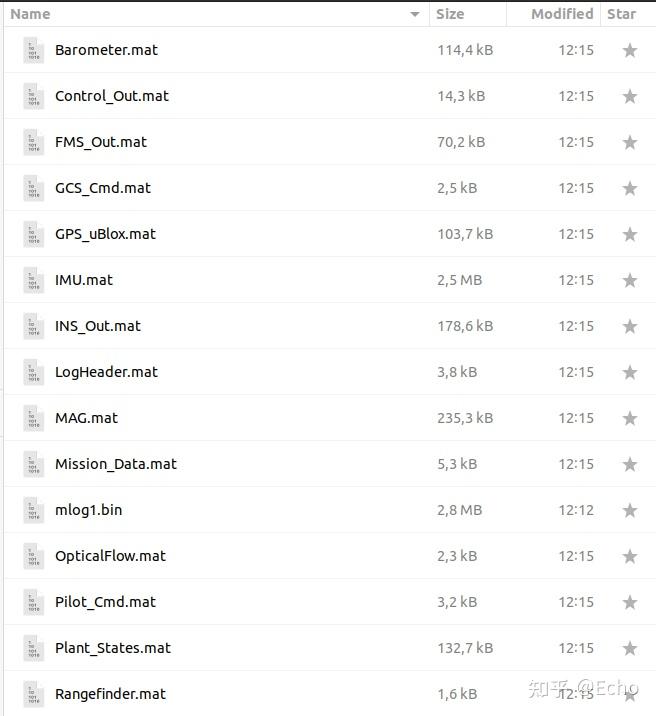Click the Name column header label

30,14
